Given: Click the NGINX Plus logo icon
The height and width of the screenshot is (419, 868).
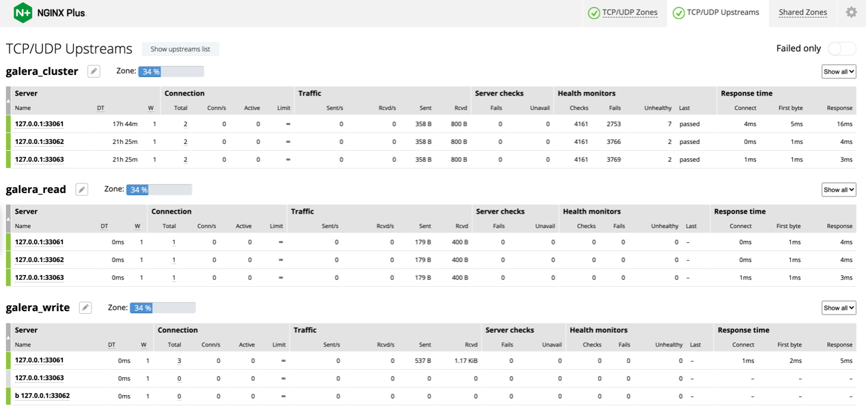Looking at the screenshot, I should pyautogui.click(x=23, y=12).
